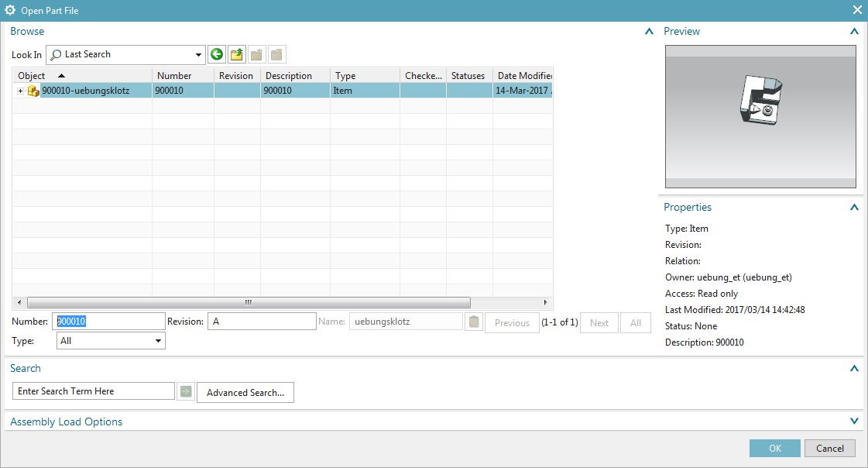Click the Item type cell
Screen dimensions: 868x468
point(365,91)
